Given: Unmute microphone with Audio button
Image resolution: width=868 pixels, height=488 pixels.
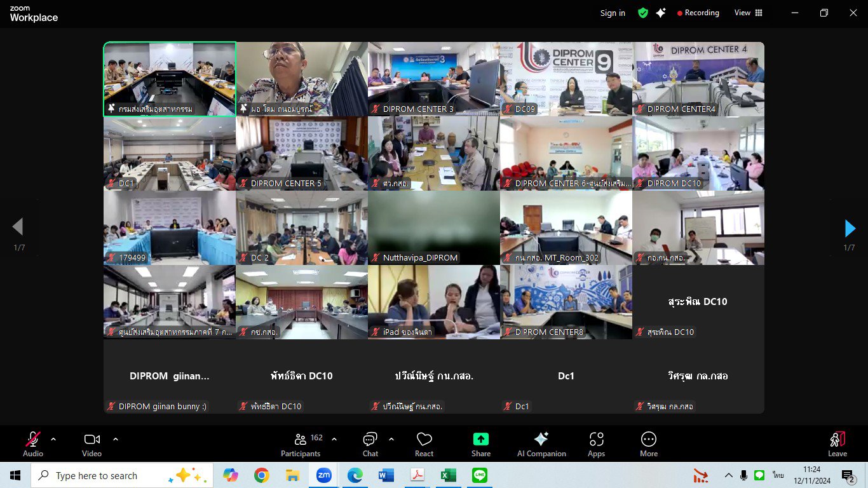Looking at the screenshot, I should (33, 444).
